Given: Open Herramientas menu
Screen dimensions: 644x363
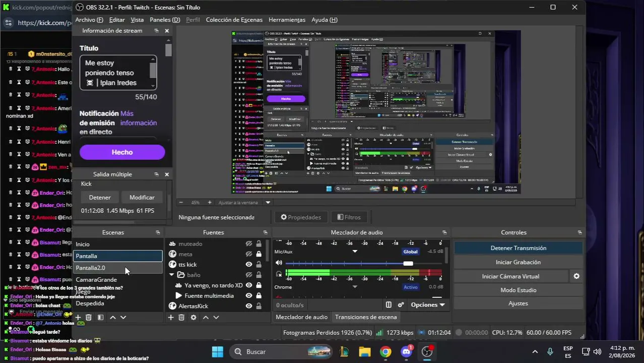Looking at the screenshot, I should click(287, 20).
